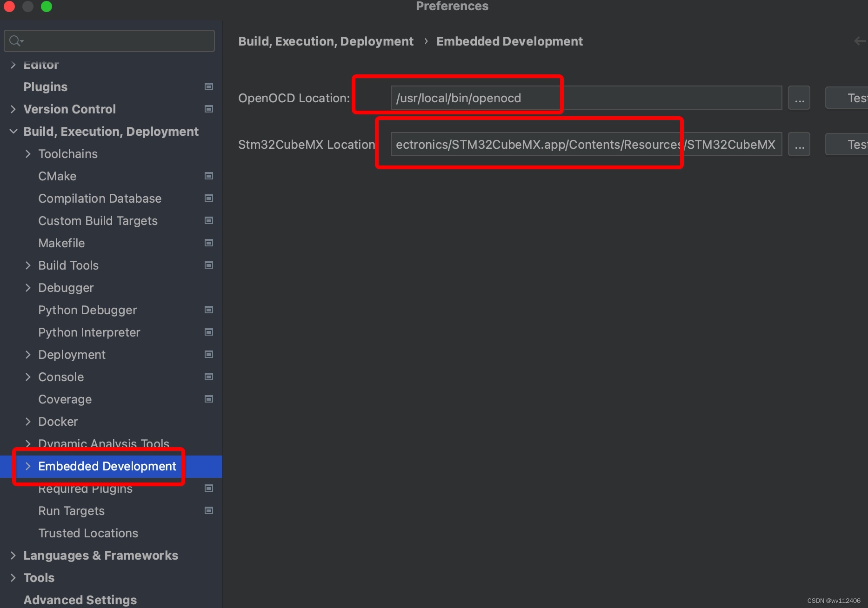The width and height of the screenshot is (868, 608).
Task: Click the project-level icon beside Console
Action: coord(209,377)
